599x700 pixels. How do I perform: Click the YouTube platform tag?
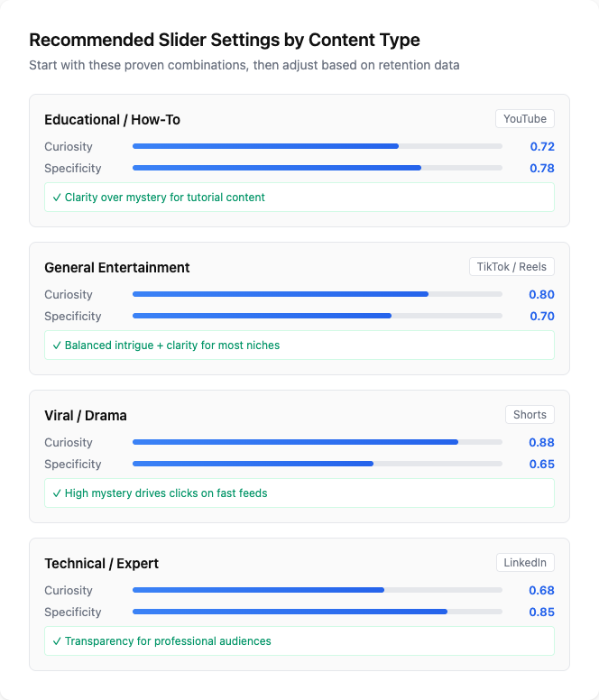[525, 119]
